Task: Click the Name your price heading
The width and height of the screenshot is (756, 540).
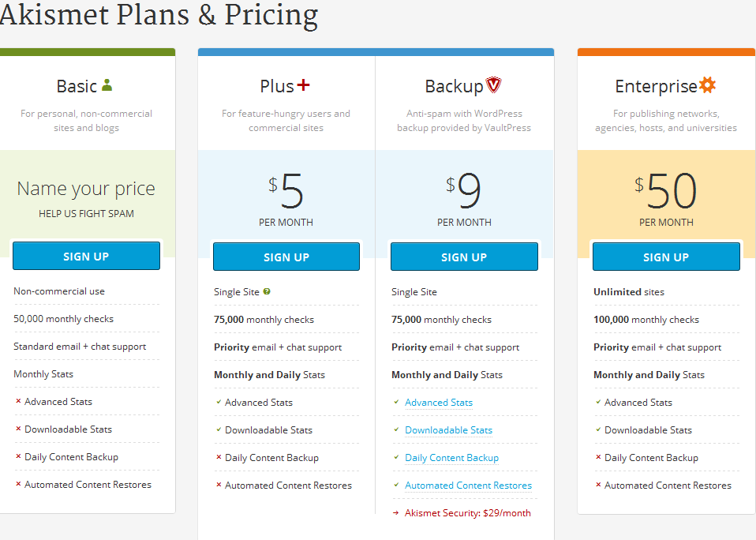Action: [86, 189]
